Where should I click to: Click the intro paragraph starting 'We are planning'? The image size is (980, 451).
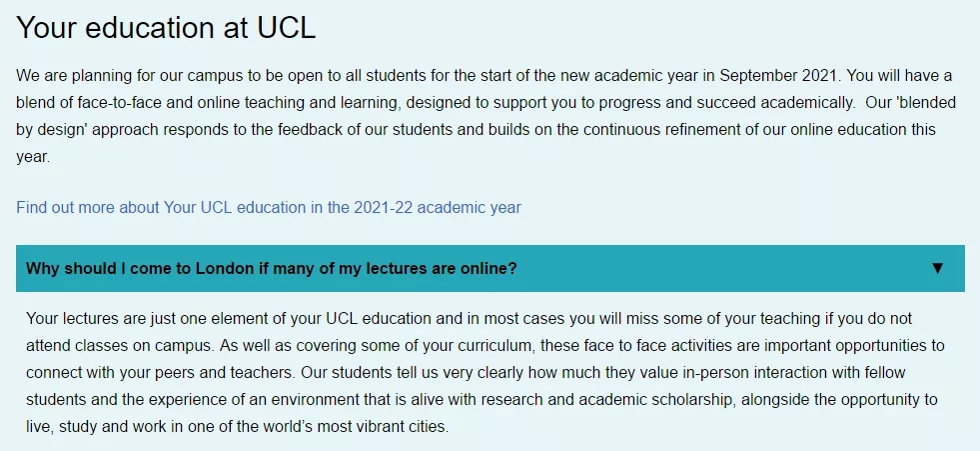486,116
